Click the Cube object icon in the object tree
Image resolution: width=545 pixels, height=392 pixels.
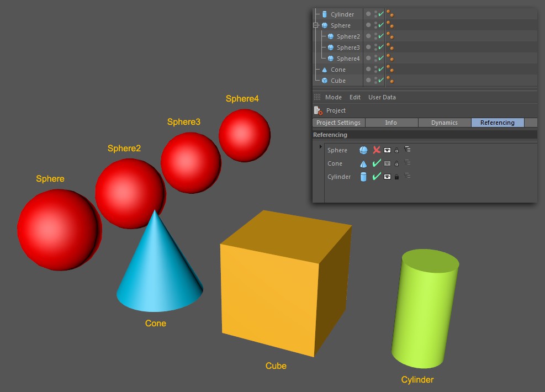tap(324, 81)
